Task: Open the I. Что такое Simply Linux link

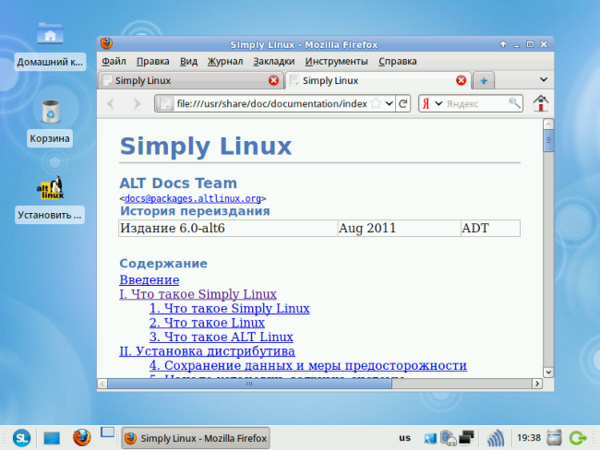Action: pyautogui.click(x=198, y=294)
